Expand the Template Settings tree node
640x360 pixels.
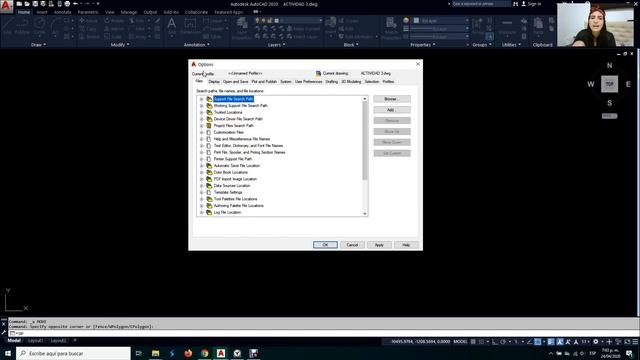coord(201,192)
